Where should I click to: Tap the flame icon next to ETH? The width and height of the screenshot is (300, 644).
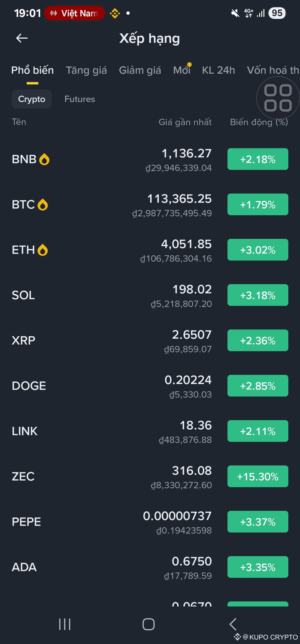click(x=43, y=250)
